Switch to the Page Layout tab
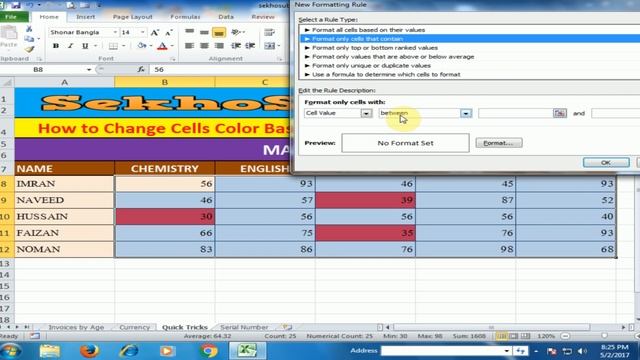The height and width of the screenshot is (360, 640). [132, 17]
